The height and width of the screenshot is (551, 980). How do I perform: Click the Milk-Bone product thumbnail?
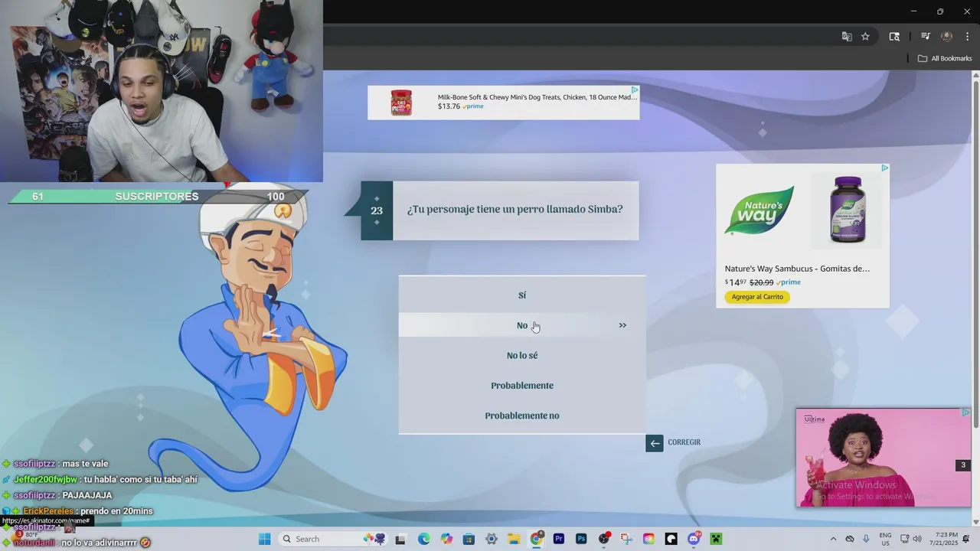coord(401,103)
